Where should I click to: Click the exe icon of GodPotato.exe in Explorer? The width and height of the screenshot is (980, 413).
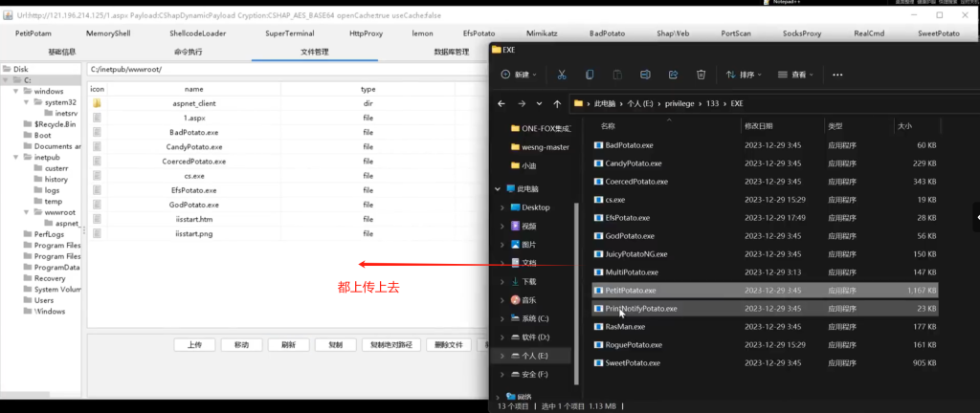[x=598, y=236]
